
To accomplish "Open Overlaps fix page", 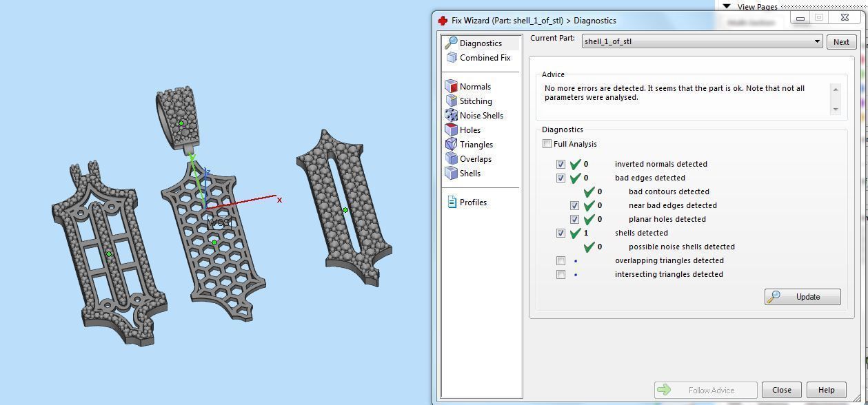I will click(476, 159).
